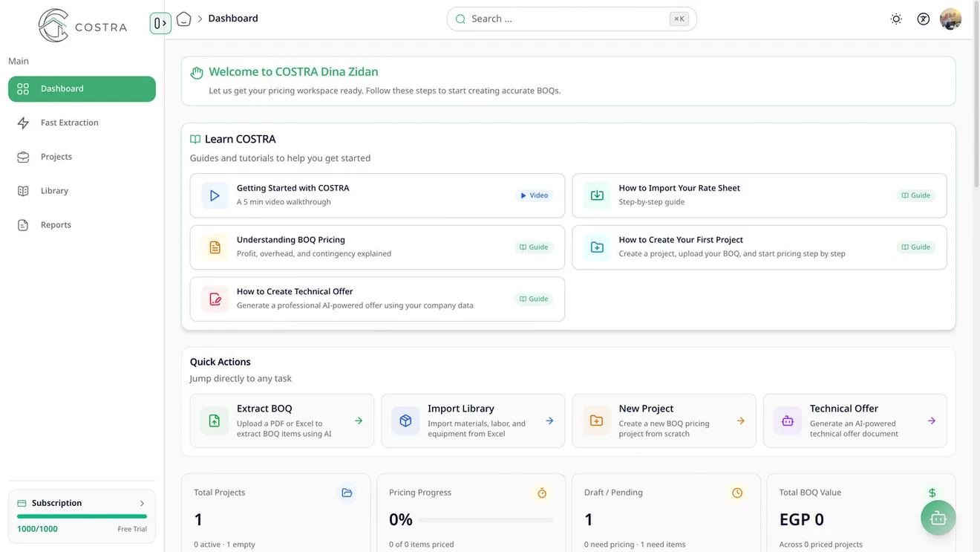The image size is (980, 552).
Task: Open the AI assistant chat bubble
Action: [x=938, y=518]
